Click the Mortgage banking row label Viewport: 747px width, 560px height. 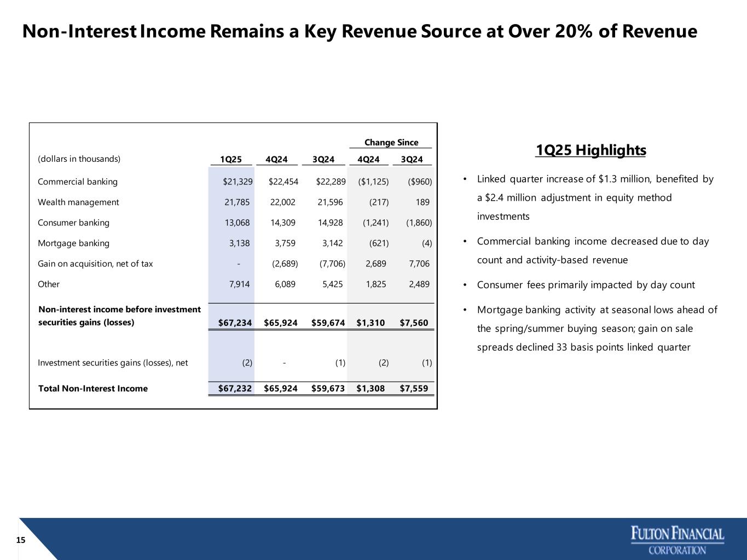[73, 243]
